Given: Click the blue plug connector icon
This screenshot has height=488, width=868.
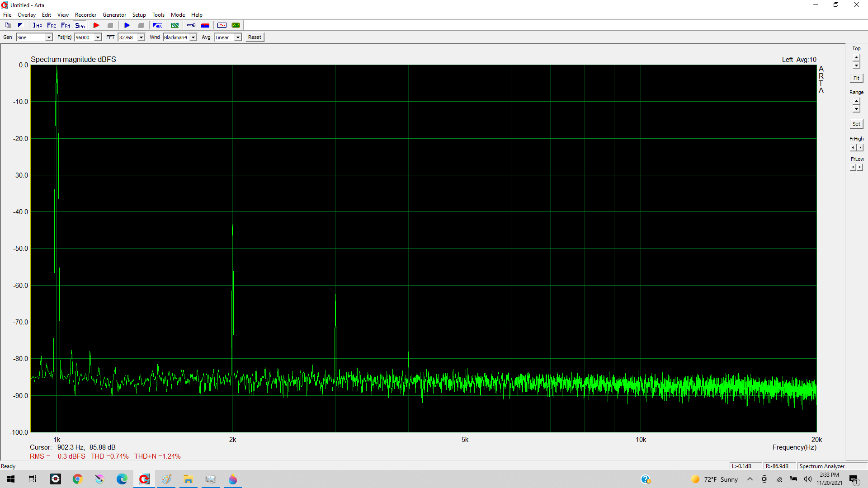Looking at the screenshot, I should click(x=191, y=25).
